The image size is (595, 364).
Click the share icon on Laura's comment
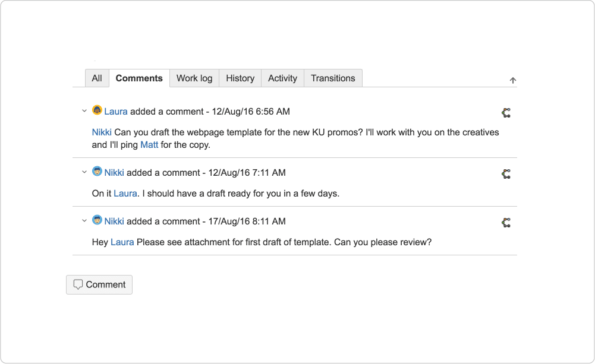(506, 112)
